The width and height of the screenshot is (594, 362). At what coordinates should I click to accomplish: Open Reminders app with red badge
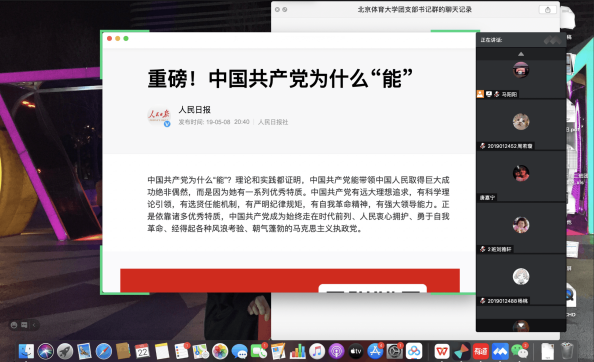[x=181, y=352]
